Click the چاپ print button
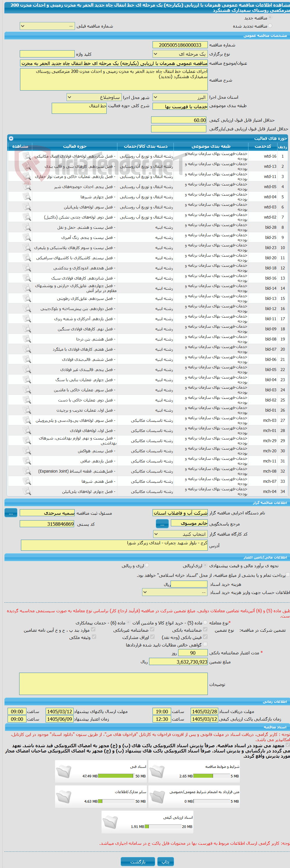This screenshot has height=868, width=290. click(166, 862)
